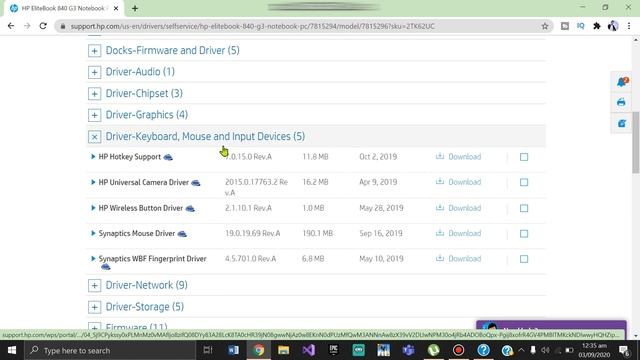Expand the Driver-Chipset section
Screen dimensions: 640x360
click(x=94, y=93)
